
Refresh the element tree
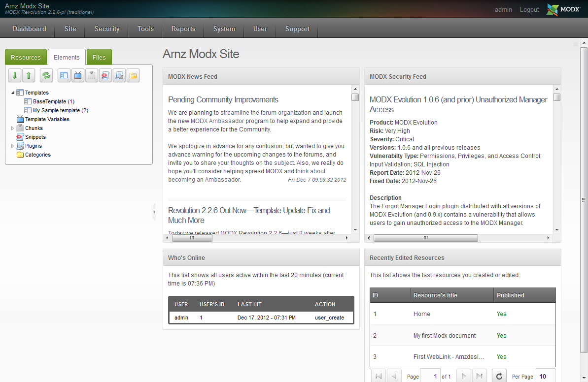pos(46,75)
